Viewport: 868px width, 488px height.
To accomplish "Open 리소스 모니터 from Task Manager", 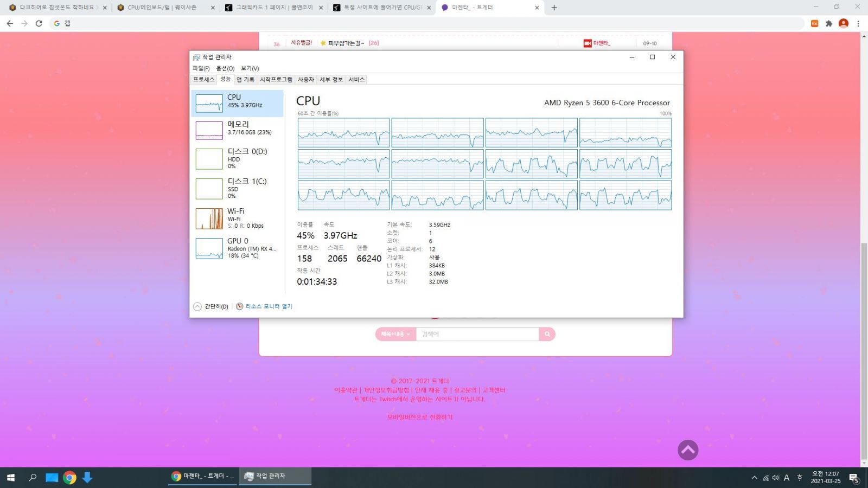I will tap(268, 306).
